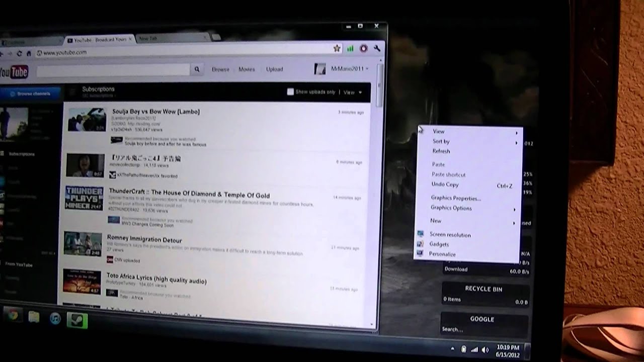Click the YouTube search input field
This screenshot has width=644, height=362.
(113, 70)
